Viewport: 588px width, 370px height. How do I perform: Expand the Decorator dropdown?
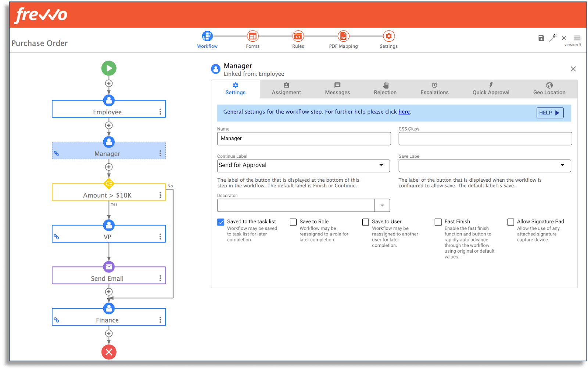[382, 205]
